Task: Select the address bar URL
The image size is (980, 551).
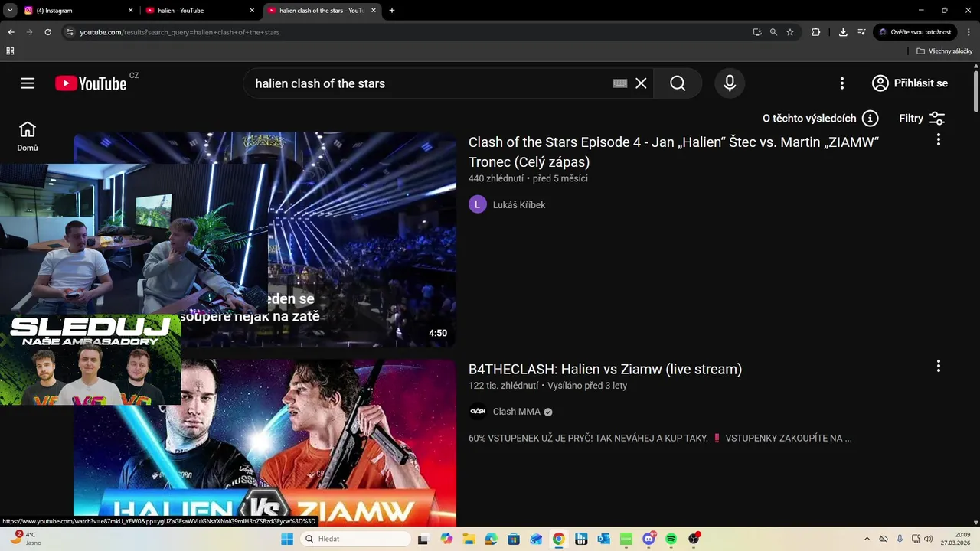Action: point(180,32)
